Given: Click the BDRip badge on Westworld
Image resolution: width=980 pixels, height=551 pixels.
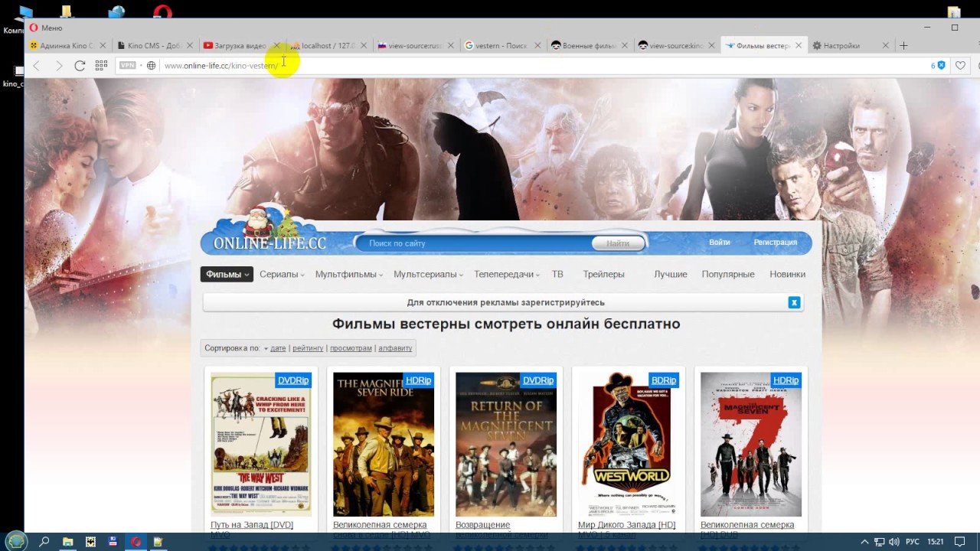Looking at the screenshot, I should coord(664,380).
